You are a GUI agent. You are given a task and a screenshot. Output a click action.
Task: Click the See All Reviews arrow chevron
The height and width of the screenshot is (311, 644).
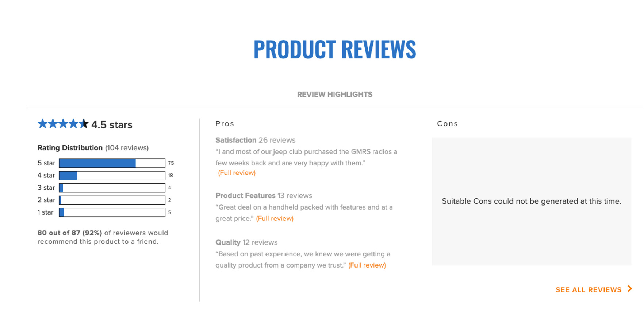(630, 289)
